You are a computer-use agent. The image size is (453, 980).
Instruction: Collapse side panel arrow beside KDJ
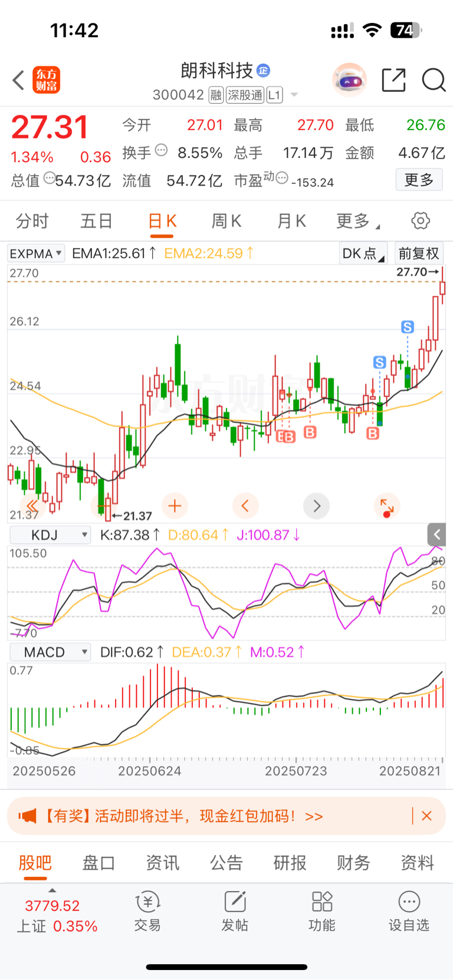coord(437,534)
